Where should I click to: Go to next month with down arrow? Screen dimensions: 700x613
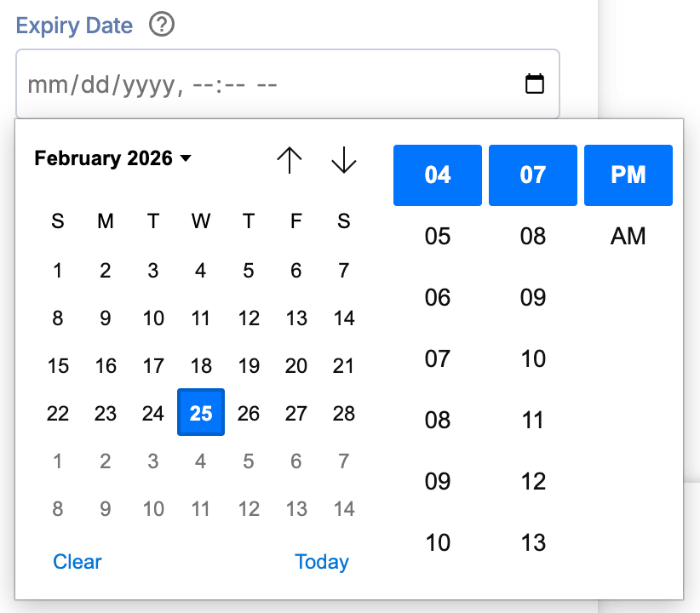click(x=344, y=159)
